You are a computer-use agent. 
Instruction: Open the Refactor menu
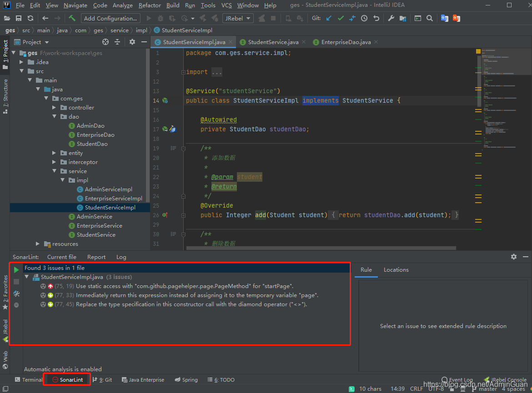pos(150,5)
